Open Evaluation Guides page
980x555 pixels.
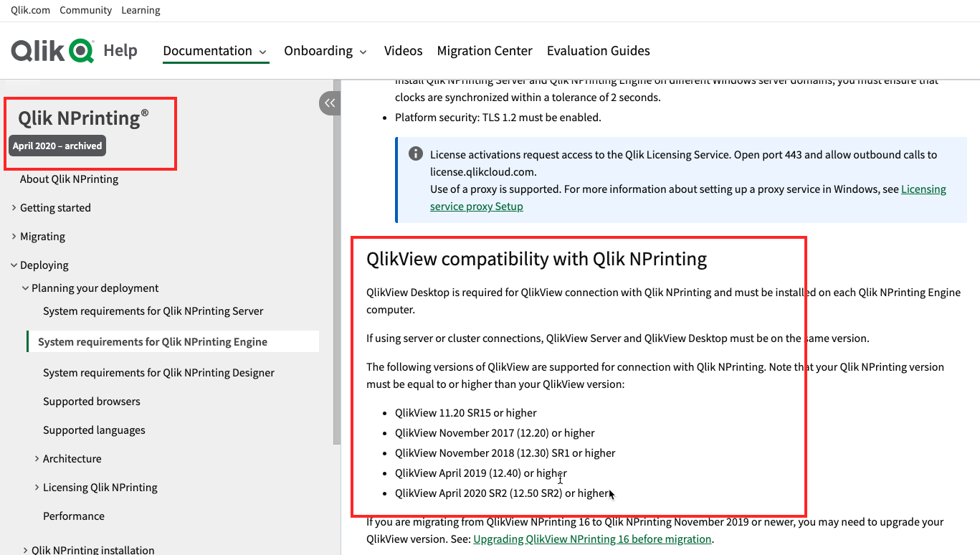point(598,51)
